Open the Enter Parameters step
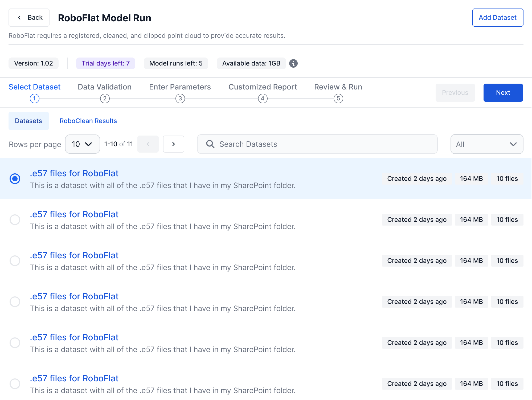The width and height of the screenshot is (532, 400). tap(180, 87)
